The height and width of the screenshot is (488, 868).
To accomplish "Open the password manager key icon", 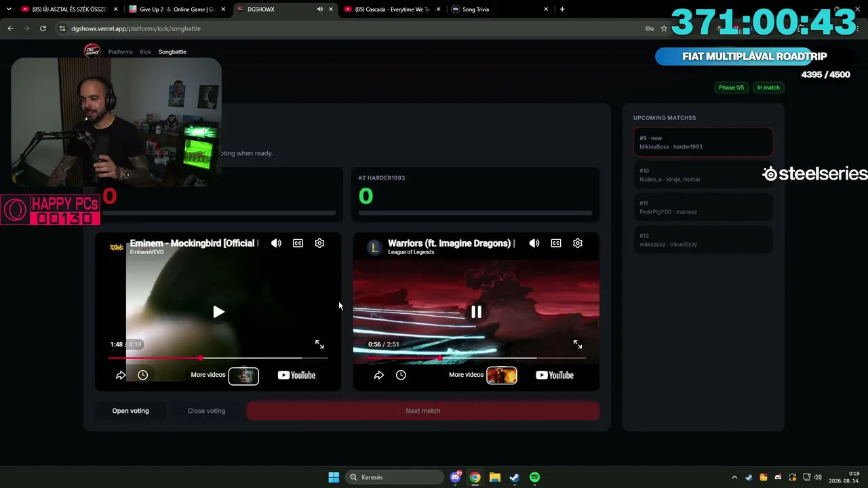I will (649, 28).
